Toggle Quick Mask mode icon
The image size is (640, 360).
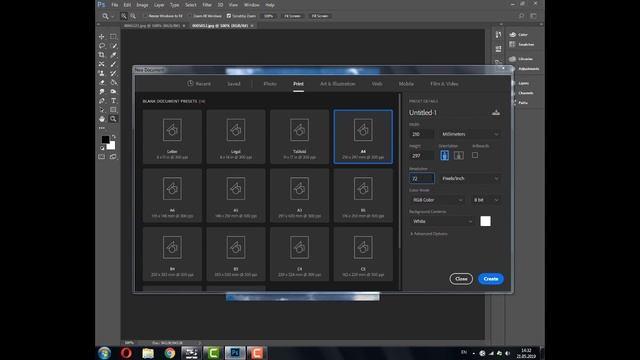pos(102,157)
